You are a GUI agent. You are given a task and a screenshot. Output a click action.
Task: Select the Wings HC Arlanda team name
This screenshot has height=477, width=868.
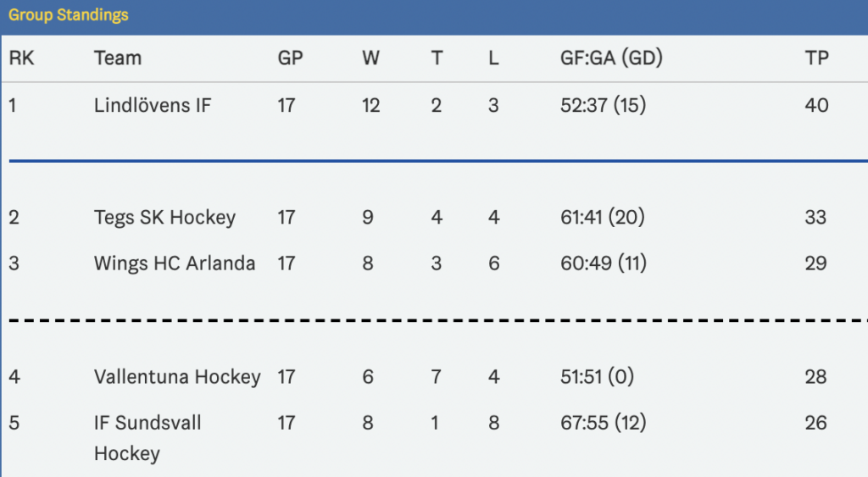pos(175,263)
